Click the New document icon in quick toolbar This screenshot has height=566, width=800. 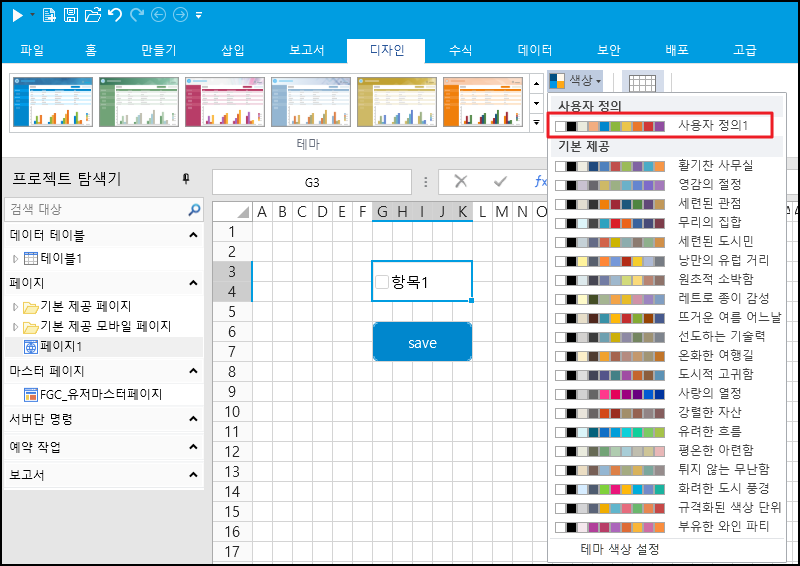50,15
